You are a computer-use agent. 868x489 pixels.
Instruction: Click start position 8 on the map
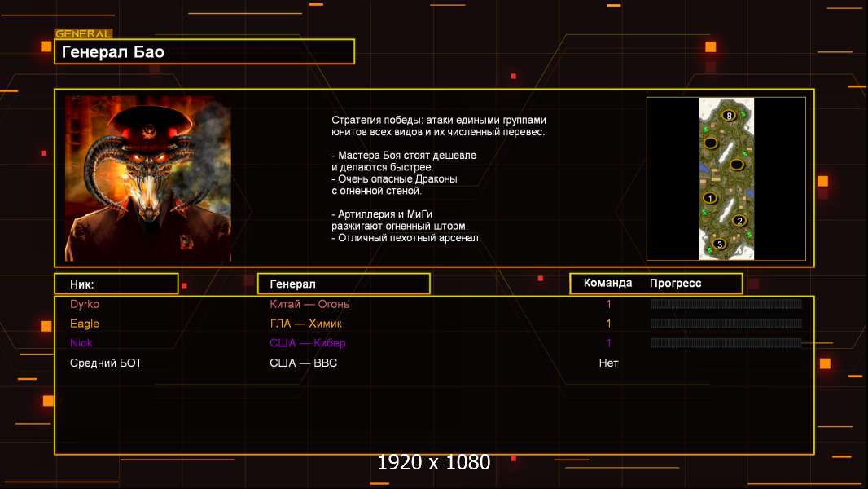[x=729, y=115]
